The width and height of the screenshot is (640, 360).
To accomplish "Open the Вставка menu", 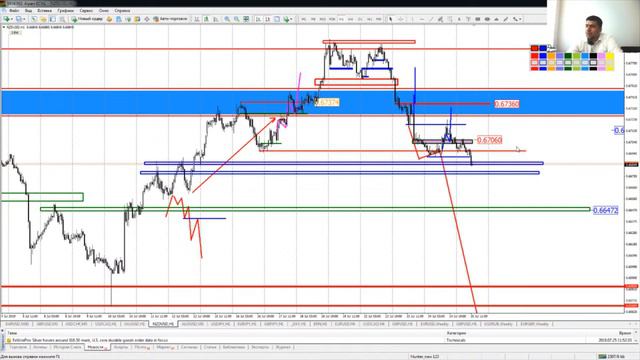I will [44, 11].
